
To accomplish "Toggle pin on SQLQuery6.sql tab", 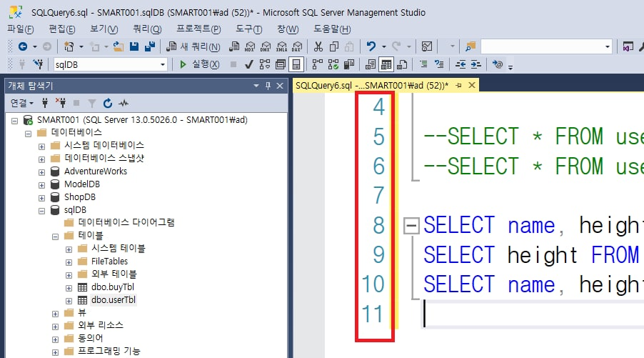I will click(458, 85).
